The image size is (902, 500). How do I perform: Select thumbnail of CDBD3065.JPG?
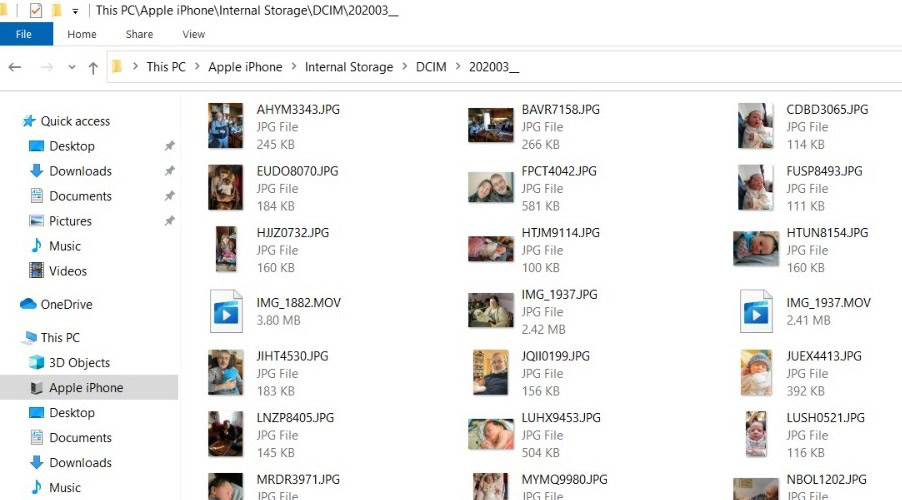755,126
